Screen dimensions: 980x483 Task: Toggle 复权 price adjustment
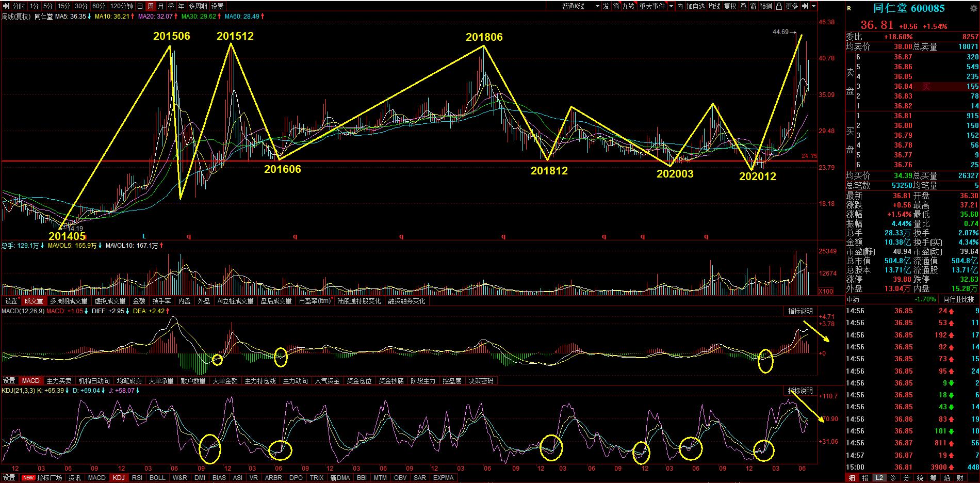pos(730,6)
